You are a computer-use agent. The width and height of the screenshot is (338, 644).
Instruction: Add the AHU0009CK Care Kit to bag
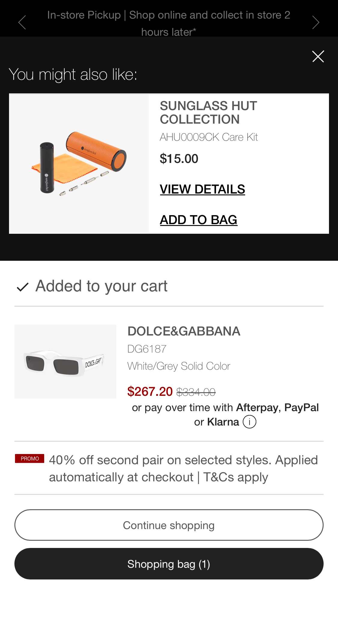(198, 219)
